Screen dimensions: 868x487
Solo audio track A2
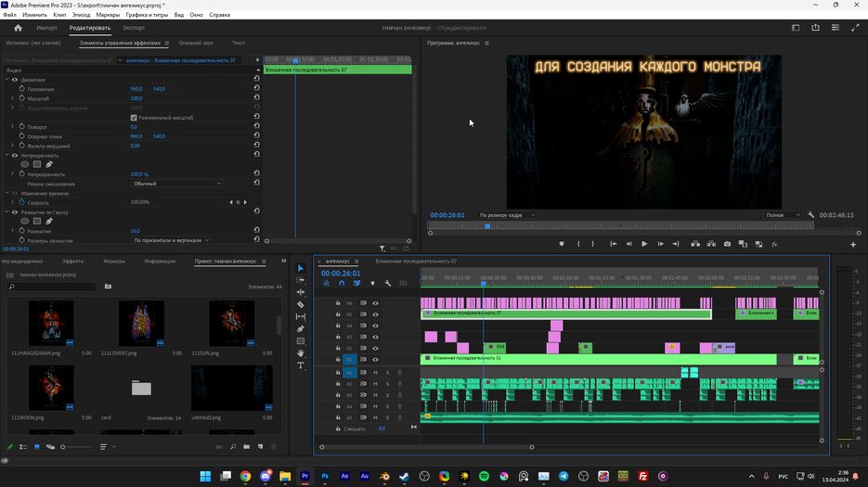(x=387, y=383)
